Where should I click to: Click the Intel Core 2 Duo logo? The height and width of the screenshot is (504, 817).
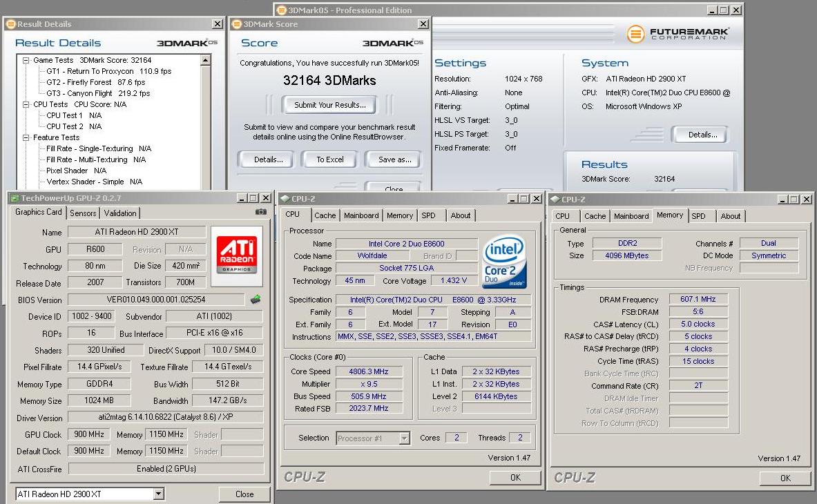pyautogui.click(x=504, y=262)
